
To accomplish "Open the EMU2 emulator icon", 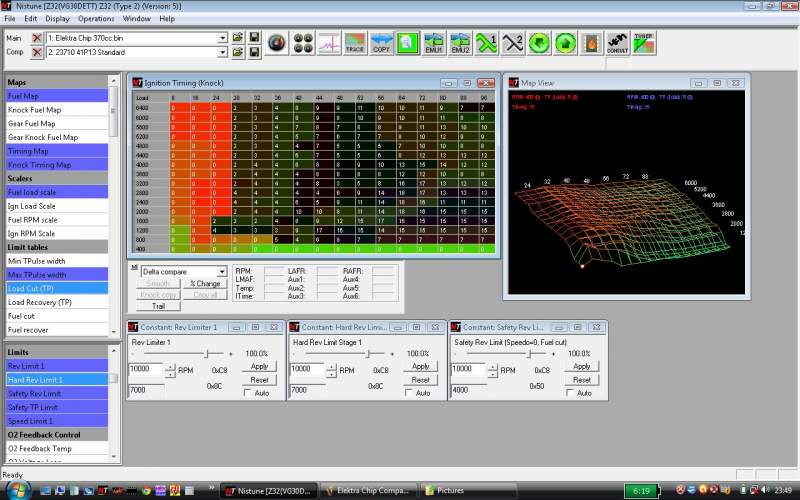I will tap(460, 44).
